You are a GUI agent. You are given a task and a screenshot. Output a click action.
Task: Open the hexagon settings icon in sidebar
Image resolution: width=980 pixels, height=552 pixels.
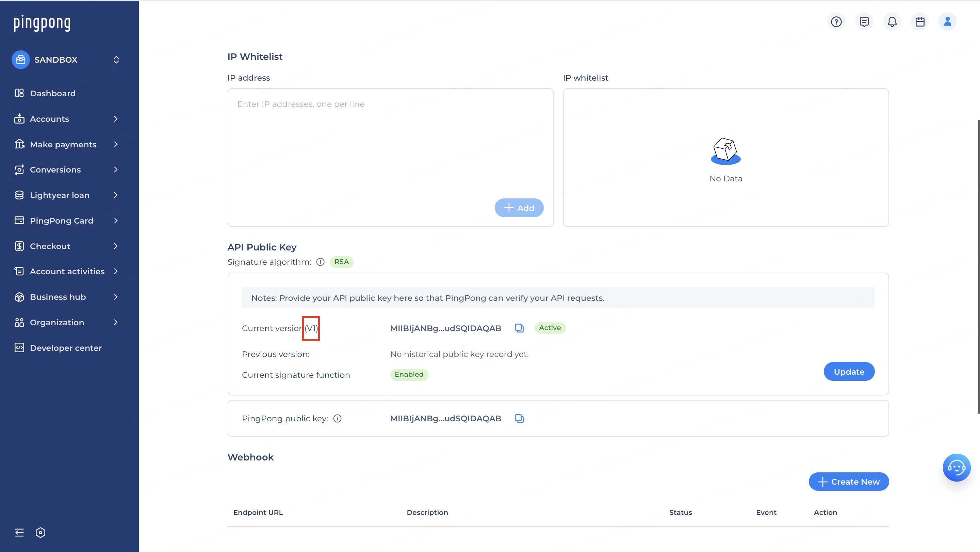40,533
